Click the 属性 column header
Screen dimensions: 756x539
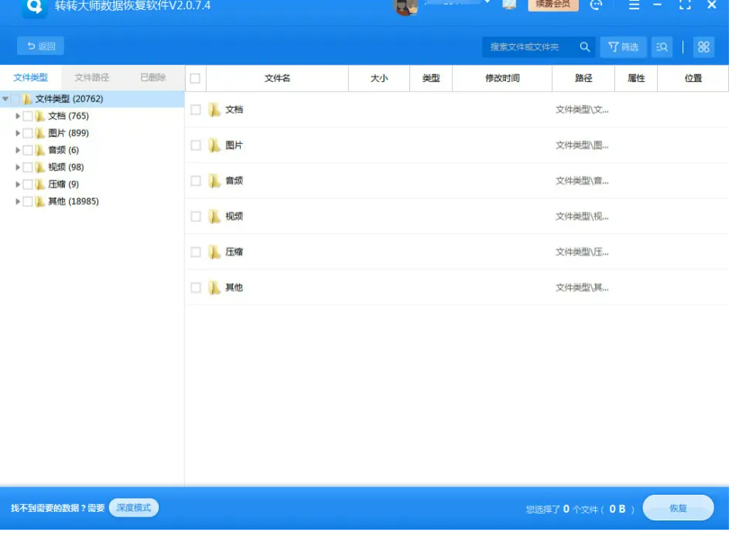636,78
